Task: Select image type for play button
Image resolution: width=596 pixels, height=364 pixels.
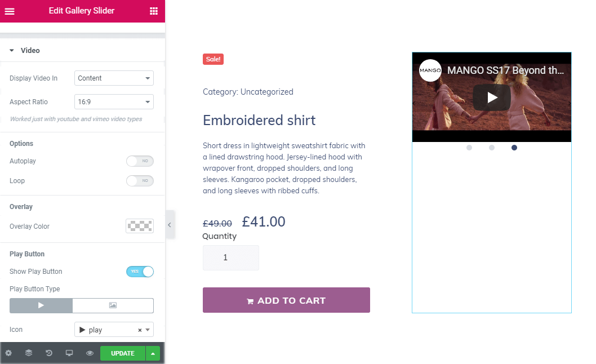Action: pos(113,305)
